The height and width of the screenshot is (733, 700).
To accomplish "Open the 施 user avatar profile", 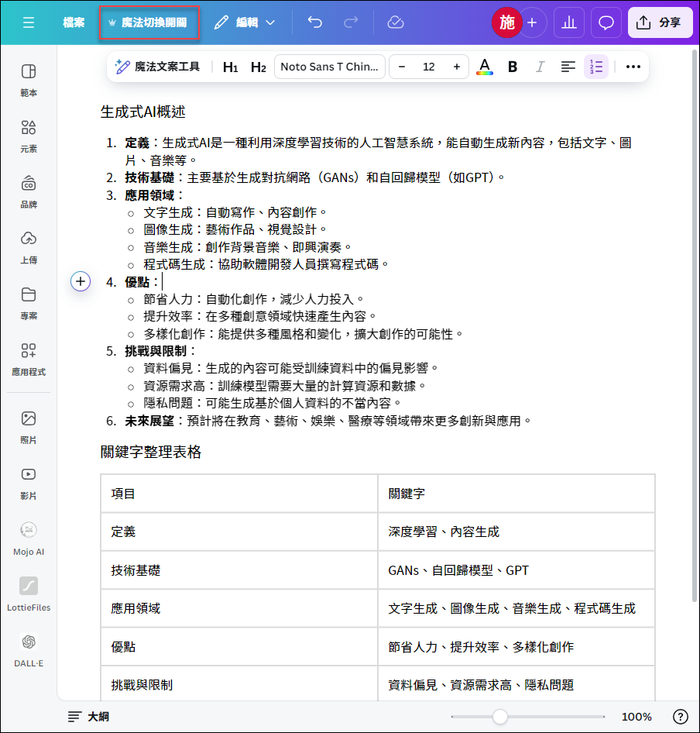I will (506, 22).
